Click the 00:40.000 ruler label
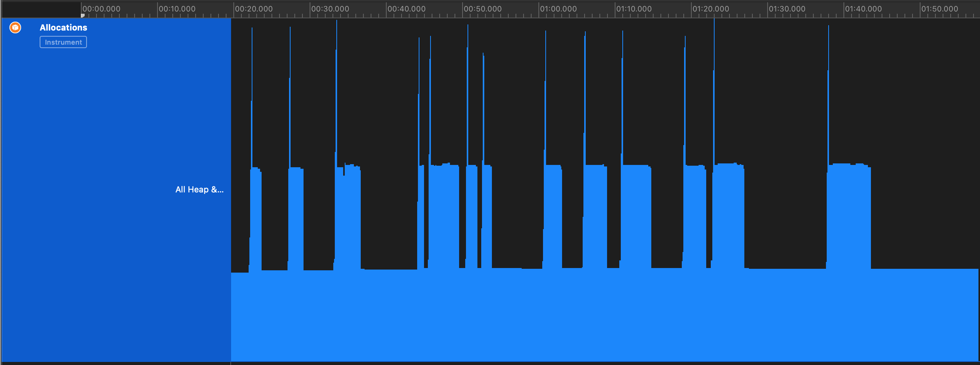 point(406,9)
